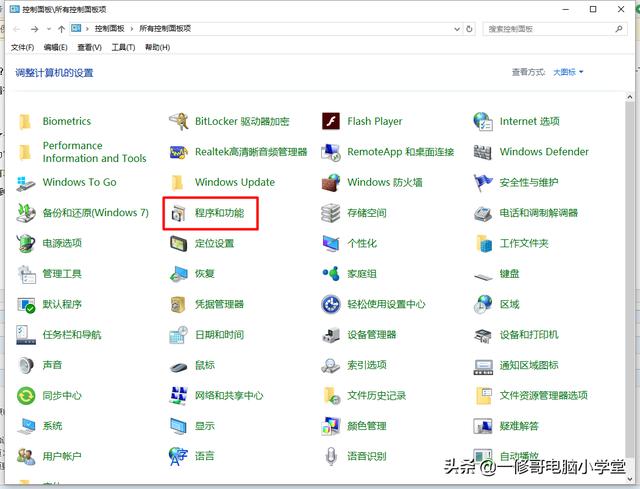Expand the address bar history dropdown arrow

[457, 29]
